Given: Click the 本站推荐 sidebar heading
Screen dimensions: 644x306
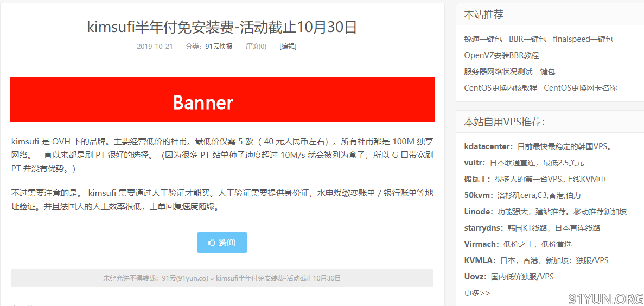Looking at the screenshot, I should (484, 15).
